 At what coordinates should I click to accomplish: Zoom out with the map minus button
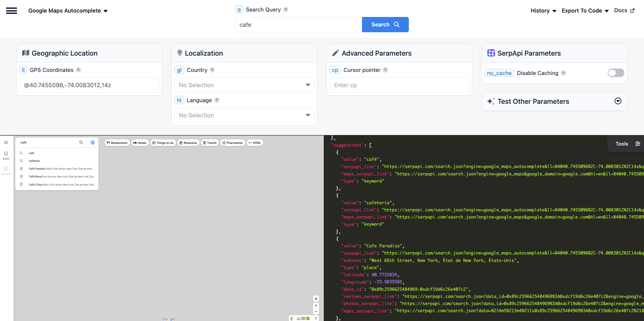tap(316, 311)
